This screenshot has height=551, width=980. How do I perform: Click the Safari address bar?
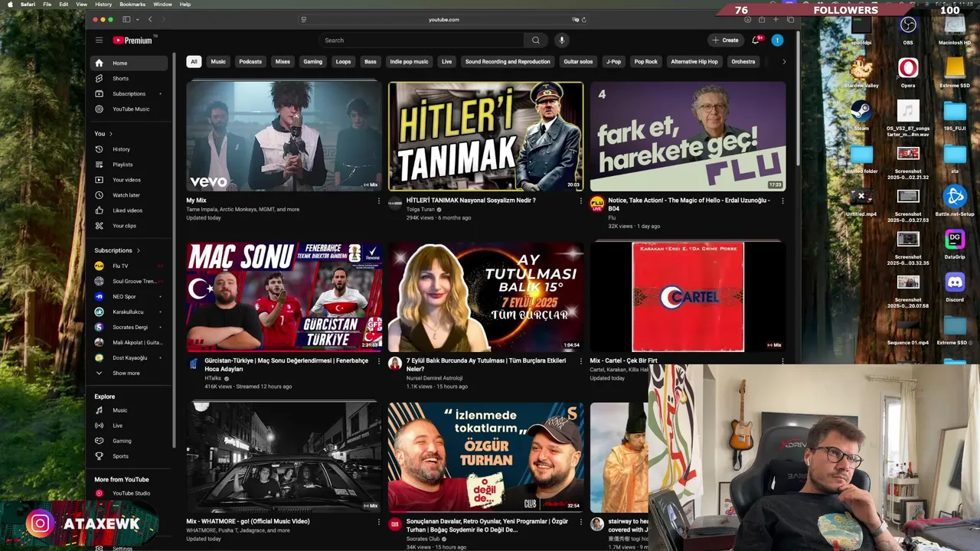click(x=444, y=19)
